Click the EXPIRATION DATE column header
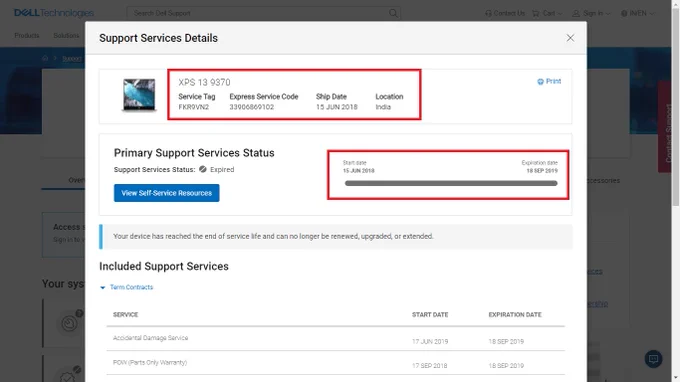The width and height of the screenshot is (680, 382). [x=515, y=314]
